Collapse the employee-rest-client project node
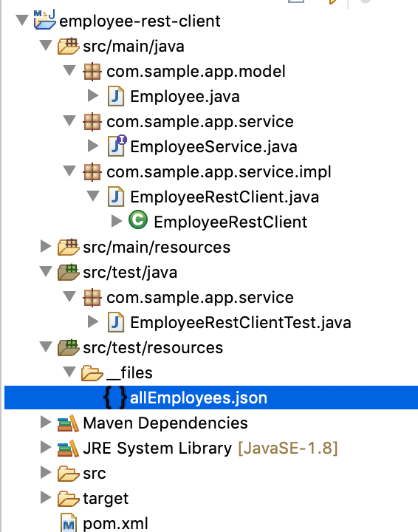Image resolution: width=418 pixels, height=532 pixels. click(22, 20)
